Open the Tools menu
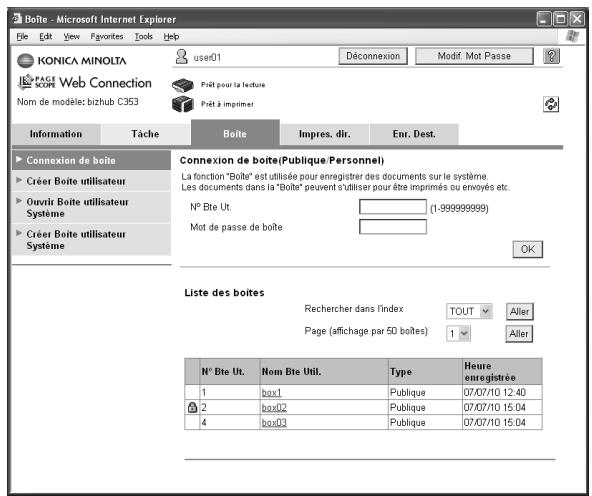This screenshot has height=496, width=592. pyautogui.click(x=143, y=37)
